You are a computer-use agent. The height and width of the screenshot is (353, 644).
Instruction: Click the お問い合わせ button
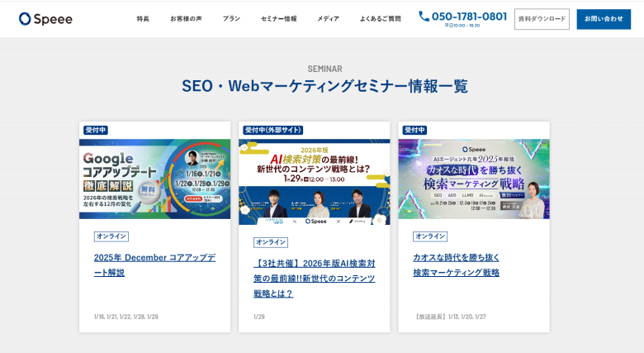point(604,19)
